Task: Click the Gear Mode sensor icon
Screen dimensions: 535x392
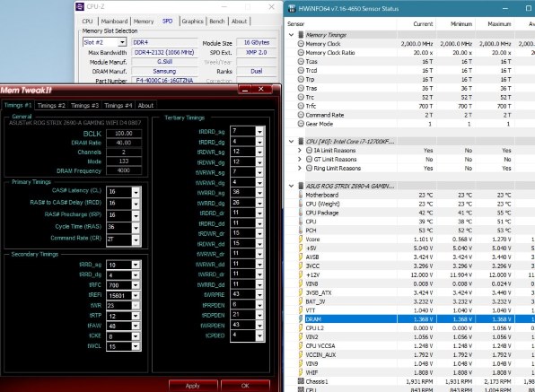Action: 301,124
